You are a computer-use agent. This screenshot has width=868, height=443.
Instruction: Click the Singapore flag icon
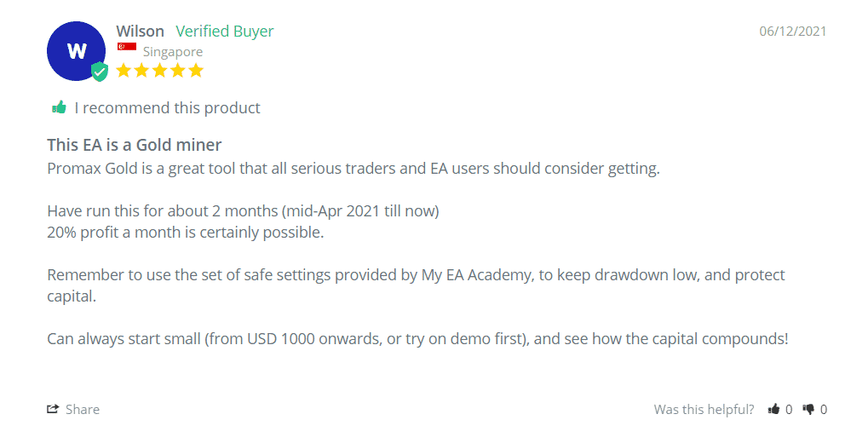(127, 47)
